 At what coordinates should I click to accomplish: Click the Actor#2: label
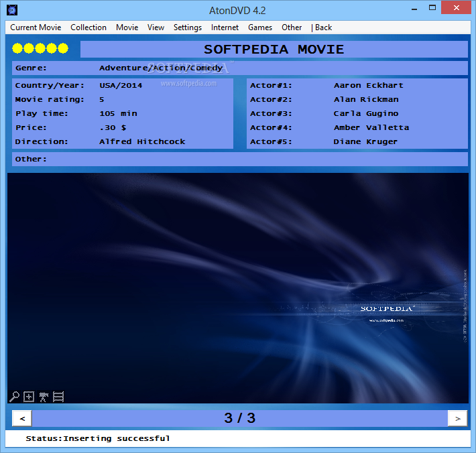[x=271, y=99]
